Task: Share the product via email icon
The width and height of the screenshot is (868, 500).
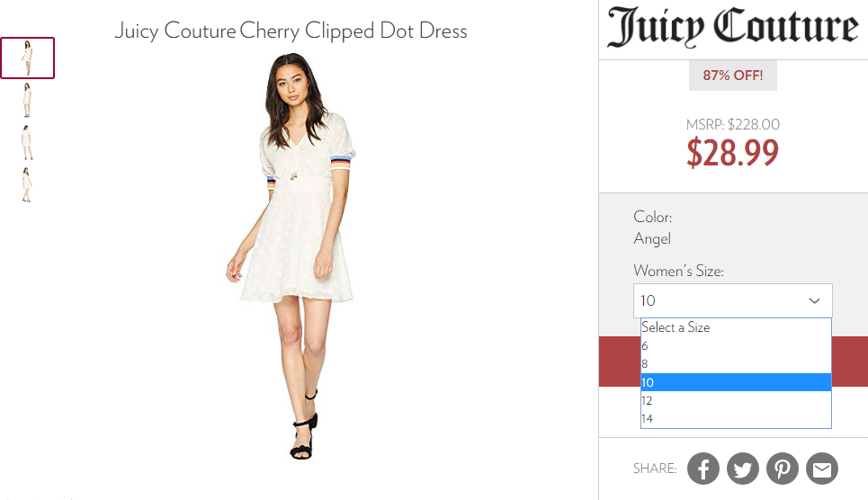Action: click(x=822, y=469)
